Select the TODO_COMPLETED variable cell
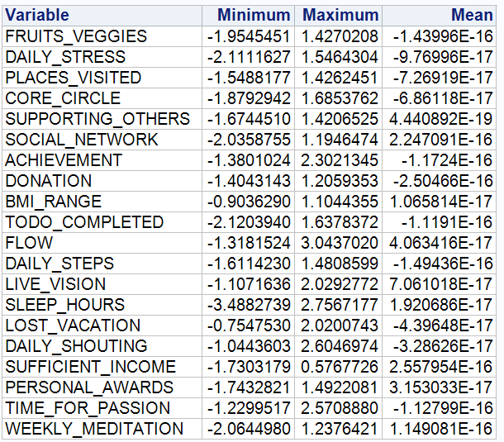The image size is (504, 442). [x=102, y=222]
